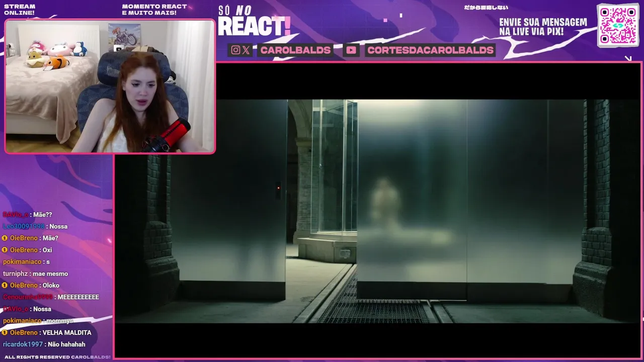This screenshot has height=362, width=644.
Task: Click the YouTube icon in the banner
Action: tap(351, 50)
